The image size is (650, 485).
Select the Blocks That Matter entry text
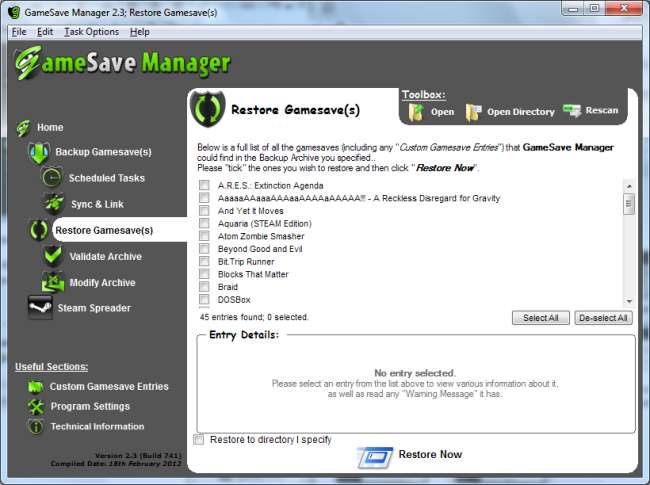[253, 274]
